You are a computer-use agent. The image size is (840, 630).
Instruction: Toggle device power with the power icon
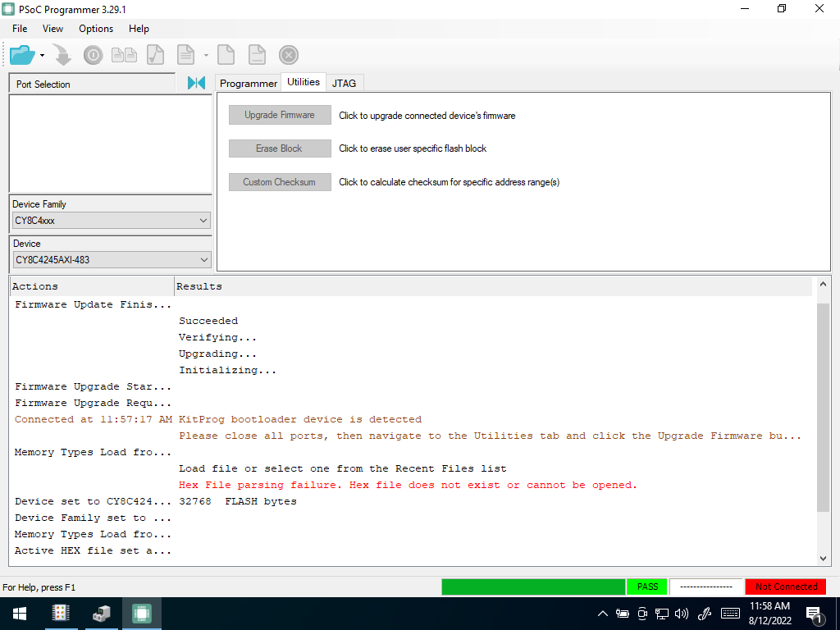94,55
